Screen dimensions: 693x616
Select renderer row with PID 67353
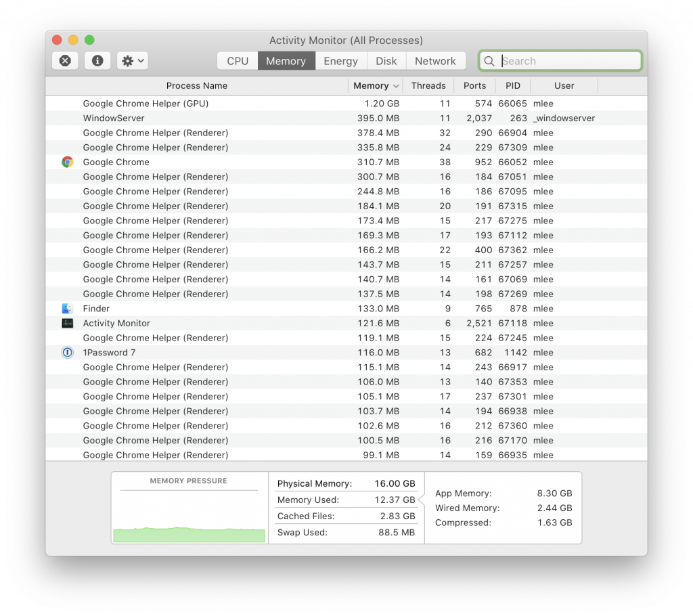[346, 382]
